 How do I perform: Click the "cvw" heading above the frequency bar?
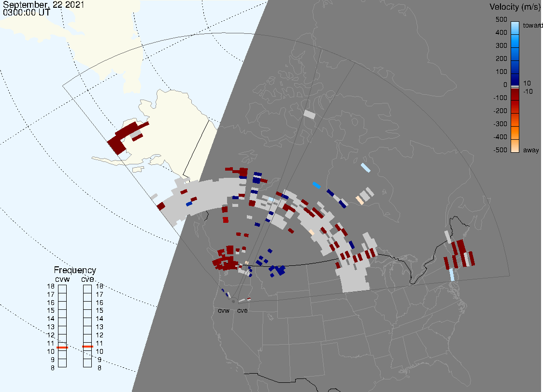pyautogui.click(x=62, y=279)
